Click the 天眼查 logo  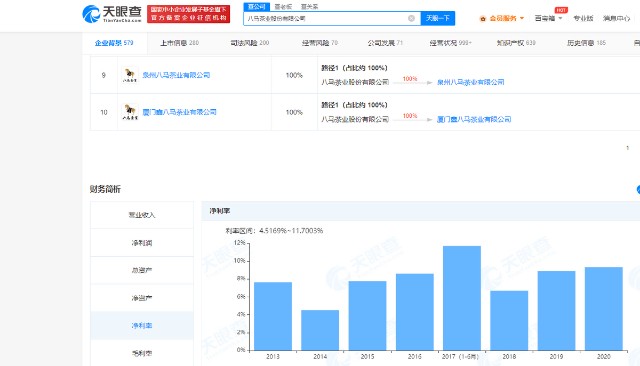pyautogui.click(x=111, y=14)
